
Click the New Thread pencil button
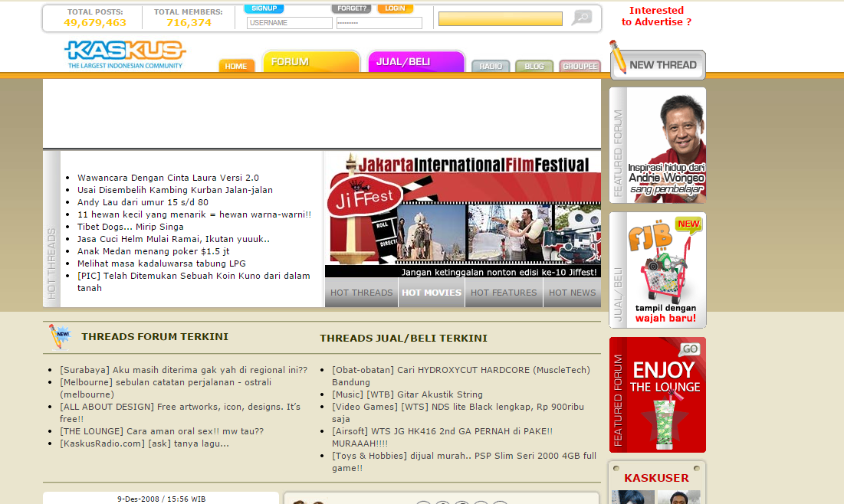(x=657, y=61)
